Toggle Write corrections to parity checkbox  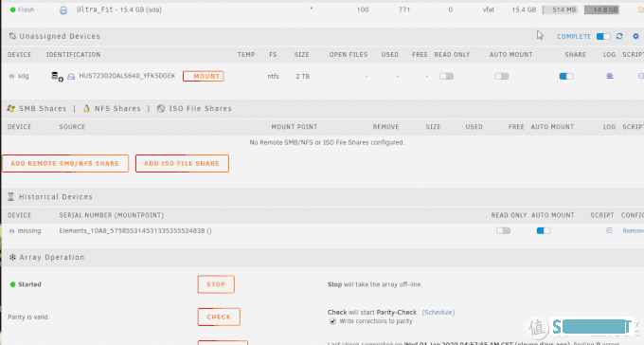[332, 321]
